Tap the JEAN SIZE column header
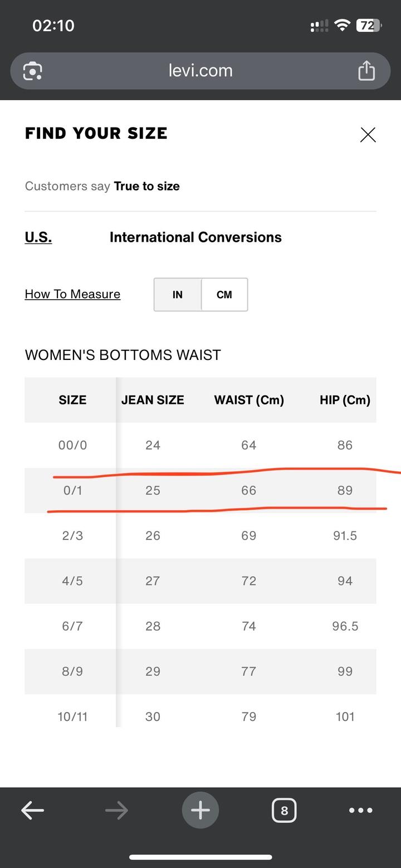The width and height of the screenshot is (401, 868). pyautogui.click(x=153, y=400)
